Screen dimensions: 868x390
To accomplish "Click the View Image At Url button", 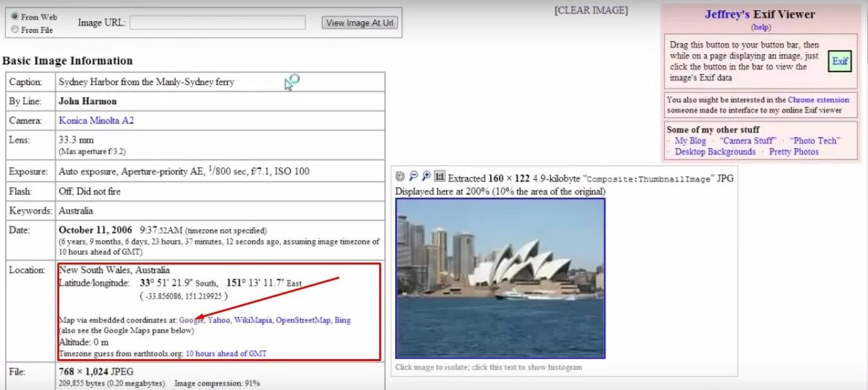I will click(x=360, y=23).
